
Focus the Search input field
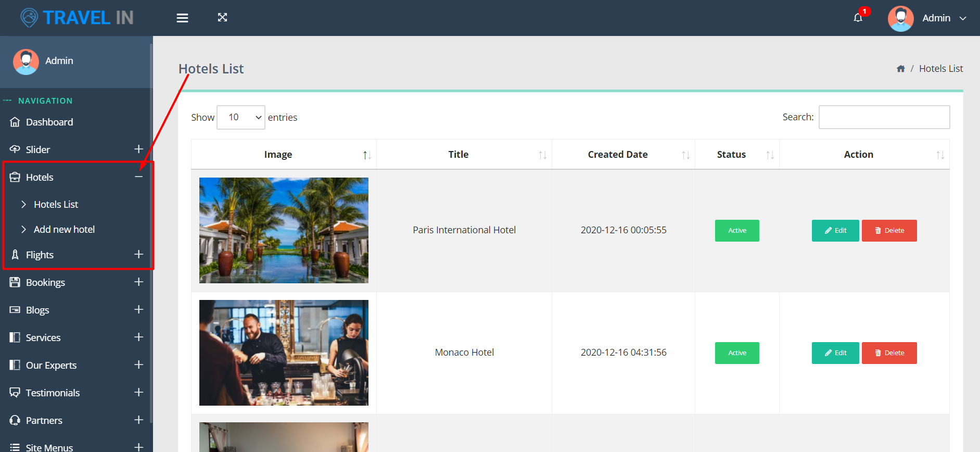884,117
